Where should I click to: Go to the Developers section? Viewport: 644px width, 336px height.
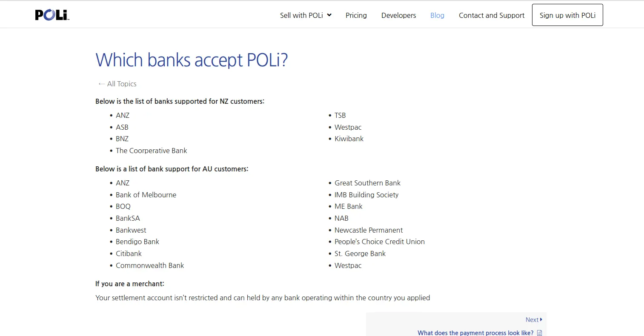pyautogui.click(x=399, y=15)
